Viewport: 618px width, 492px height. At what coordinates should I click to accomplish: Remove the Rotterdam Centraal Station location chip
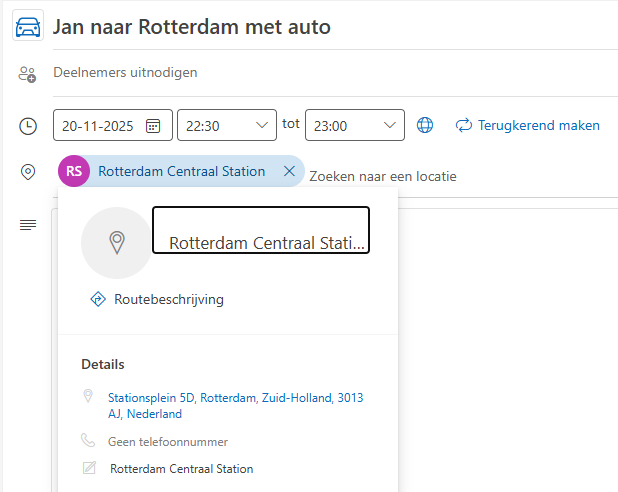click(289, 172)
